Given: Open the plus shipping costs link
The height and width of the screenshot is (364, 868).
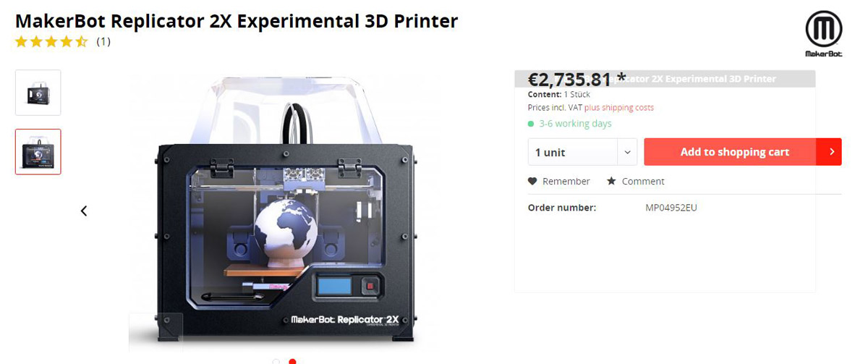Looking at the screenshot, I should point(619,107).
